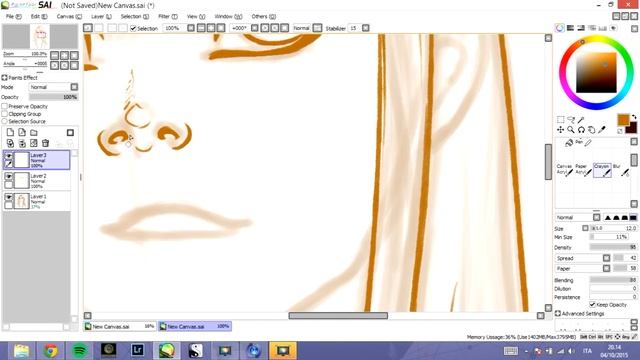This screenshot has width=640, height=360.
Task: Hide Layer 3 with its eye icon
Action: coord(9,156)
